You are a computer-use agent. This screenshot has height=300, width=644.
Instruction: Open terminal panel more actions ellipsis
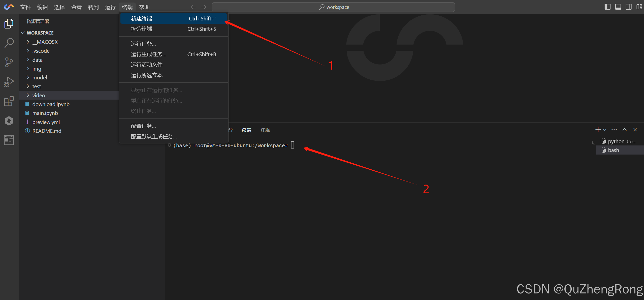point(614,130)
